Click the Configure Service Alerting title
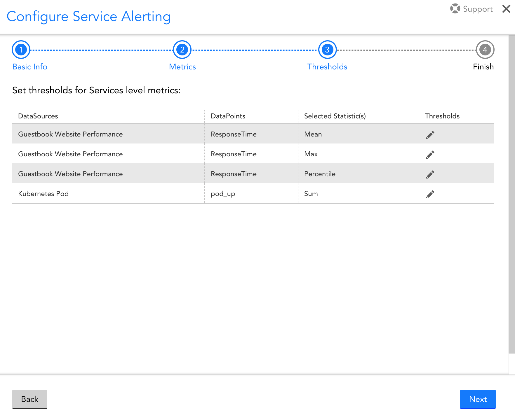The image size is (515, 420). [88, 17]
